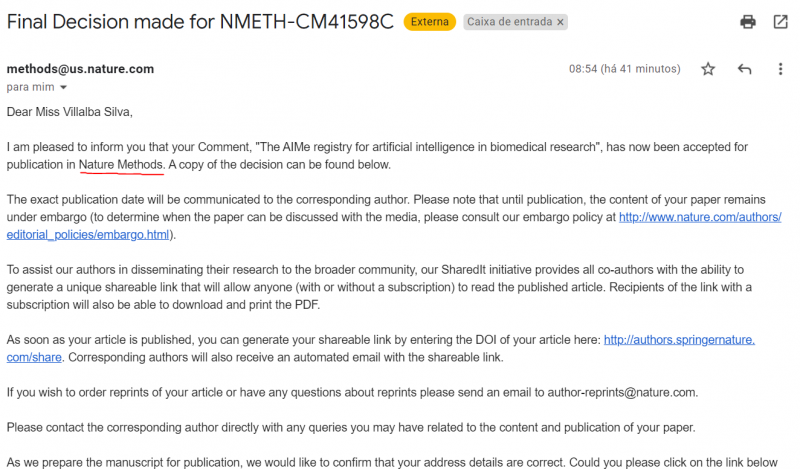The width and height of the screenshot is (800, 469).
Task: Reply to the Nature Methods email
Action: tap(744, 69)
